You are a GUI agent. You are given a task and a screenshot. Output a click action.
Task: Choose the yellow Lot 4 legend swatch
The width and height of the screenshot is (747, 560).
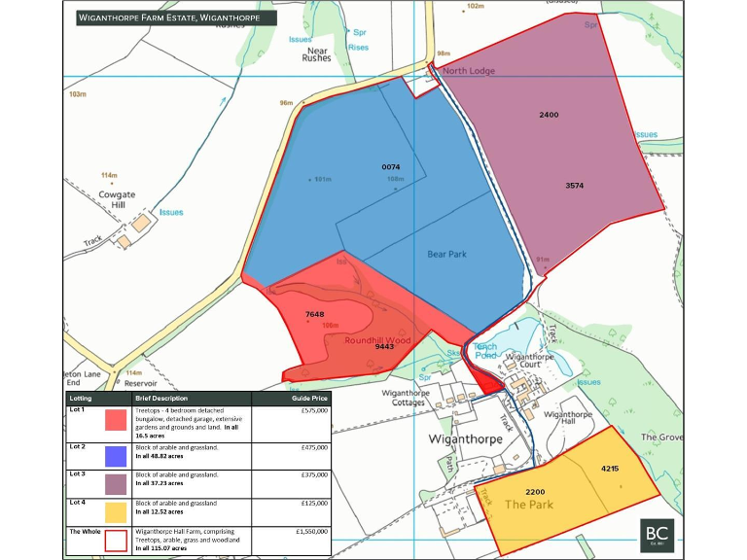pyautogui.click(x=116, y=510)
